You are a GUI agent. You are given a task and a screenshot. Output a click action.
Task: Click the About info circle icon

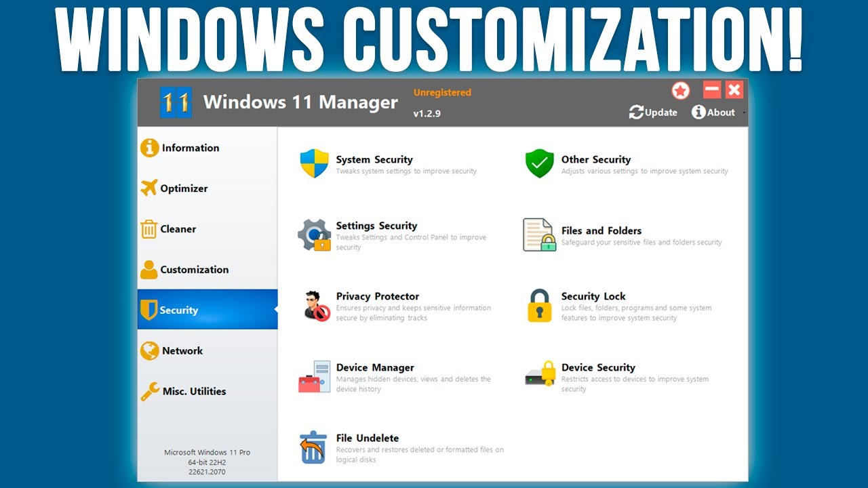698,112
